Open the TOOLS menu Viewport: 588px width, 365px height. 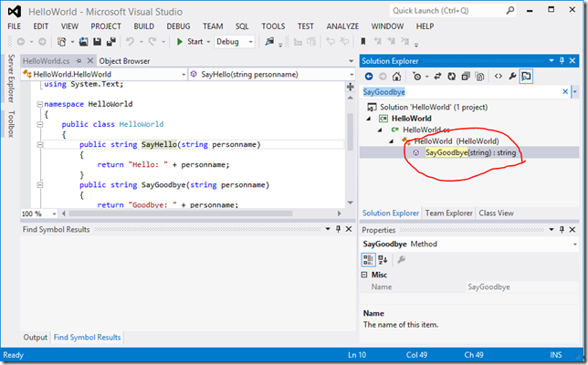(273, 26)
